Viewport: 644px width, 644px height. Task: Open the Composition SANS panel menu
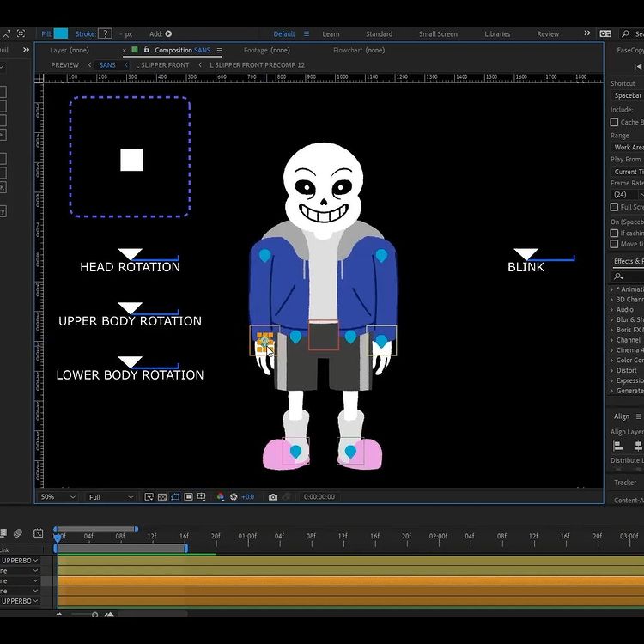[219, 50]
